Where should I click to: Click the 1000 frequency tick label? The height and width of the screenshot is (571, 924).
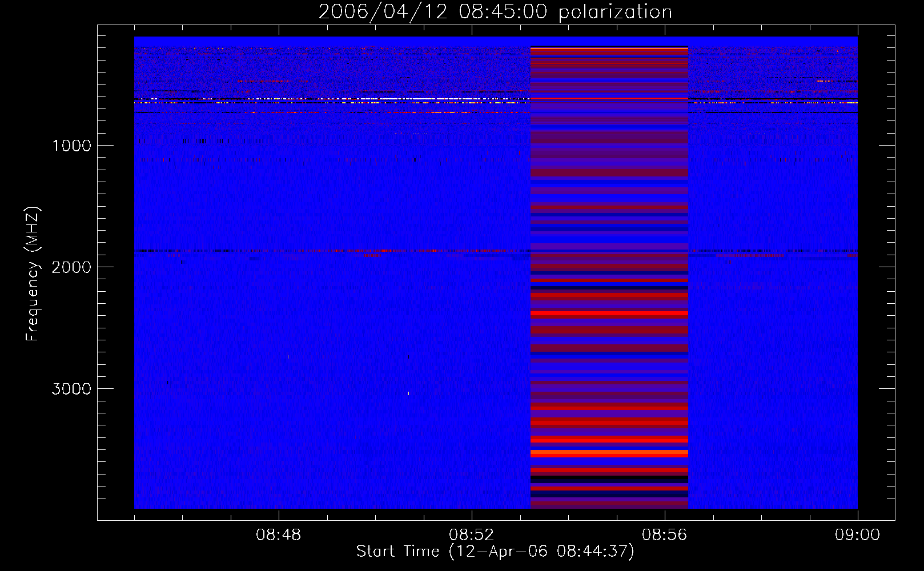(x=71, y=146)
